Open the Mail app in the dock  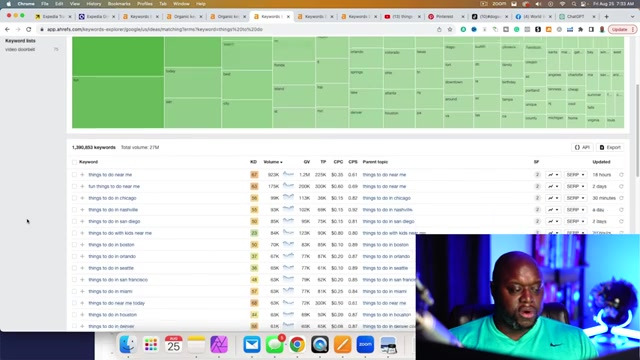[x=252, y=345]
